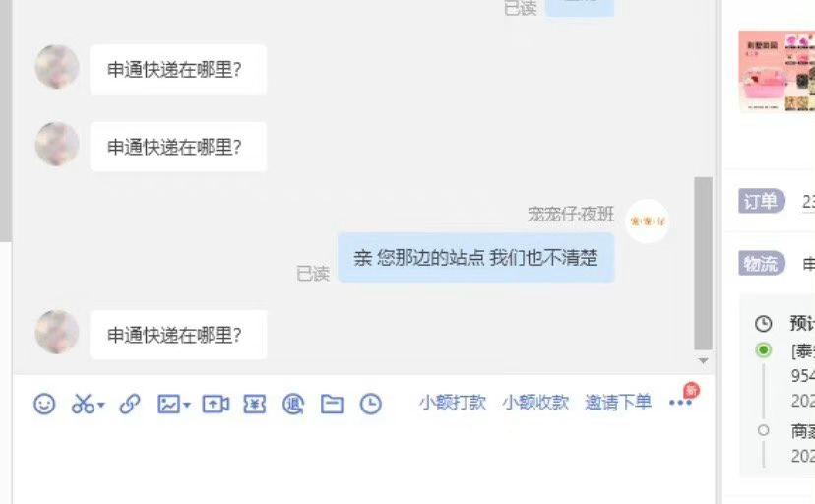Insert a link with chain icon
The height and width of the screenshot is (504, 815).
tap(129, 404)
